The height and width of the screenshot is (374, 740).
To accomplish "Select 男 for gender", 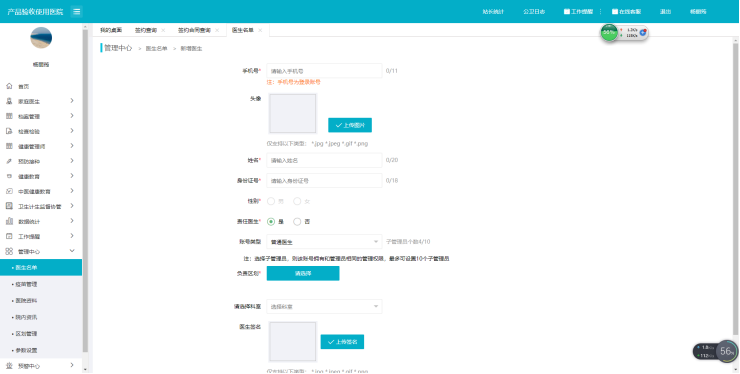I will (x=271, y=201).
